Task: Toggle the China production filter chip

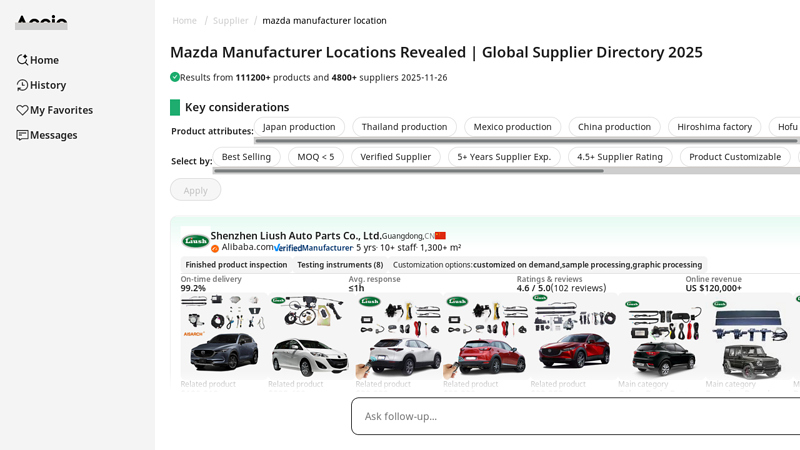Action: click(614, 127)
